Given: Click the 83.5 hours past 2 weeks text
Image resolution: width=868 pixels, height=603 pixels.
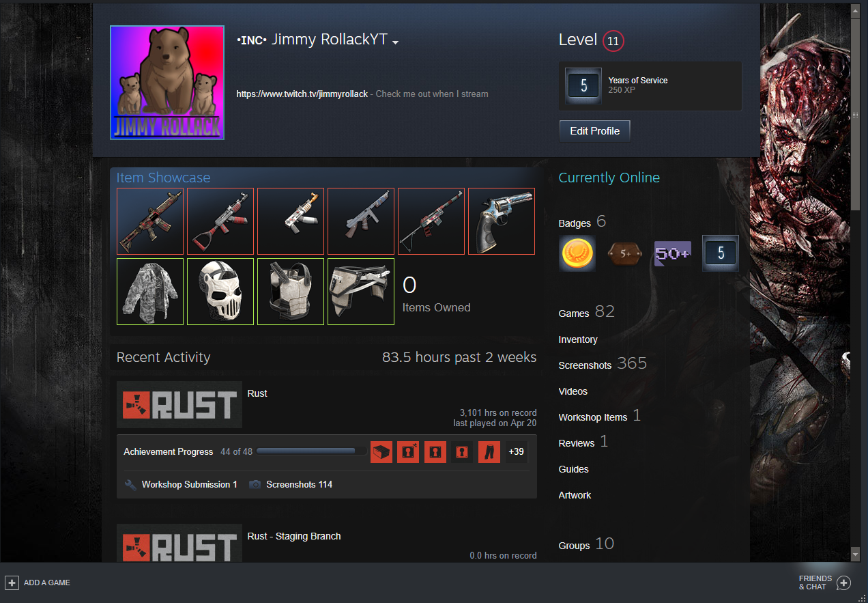Looking at the screenshot, I should coord(459,357).
